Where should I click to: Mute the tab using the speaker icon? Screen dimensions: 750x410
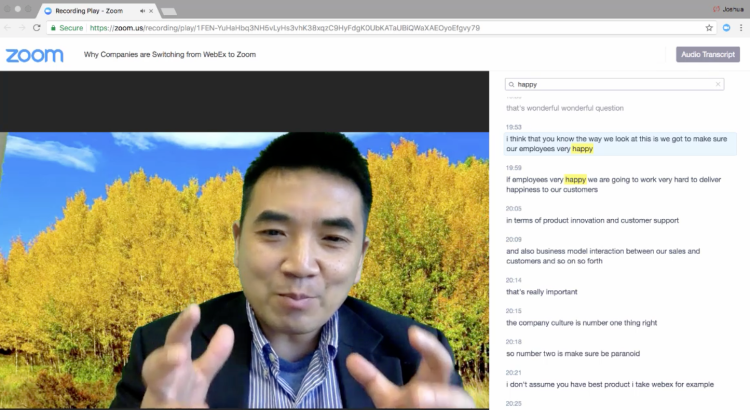(x=142, y=11)
